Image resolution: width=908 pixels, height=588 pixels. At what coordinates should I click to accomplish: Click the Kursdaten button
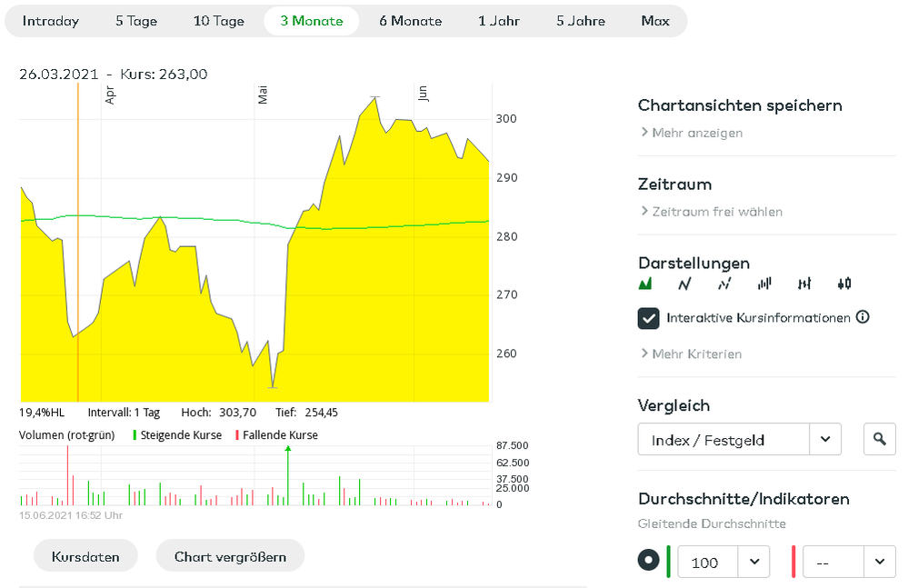point(85,555)
